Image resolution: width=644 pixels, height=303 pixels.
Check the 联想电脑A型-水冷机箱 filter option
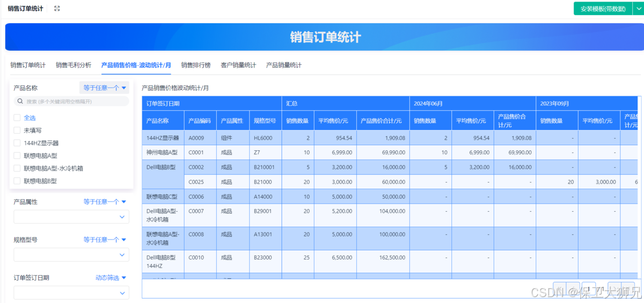(17, 168)
